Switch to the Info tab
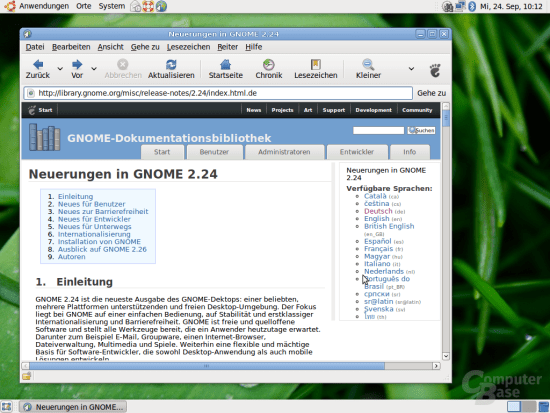The width and height of the screenshot is (550, 413). [x=409, y=152]
